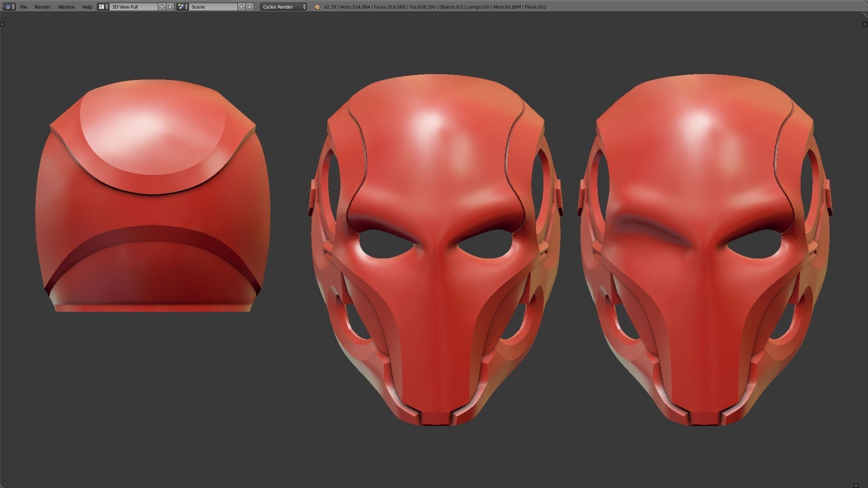Viewport: 868px width, 488px height.
Task: Click the 'Scene' name field
Action: (x=213, y=7)
